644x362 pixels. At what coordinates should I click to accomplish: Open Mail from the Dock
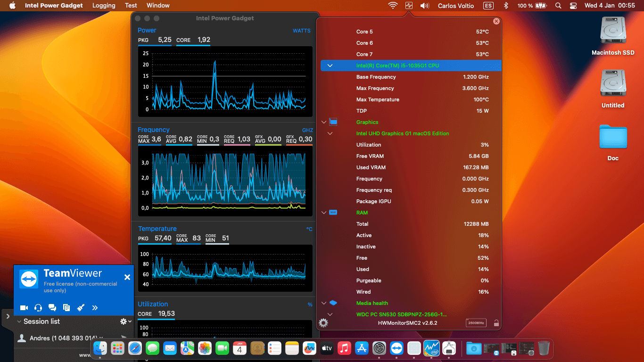click(170, 348)
